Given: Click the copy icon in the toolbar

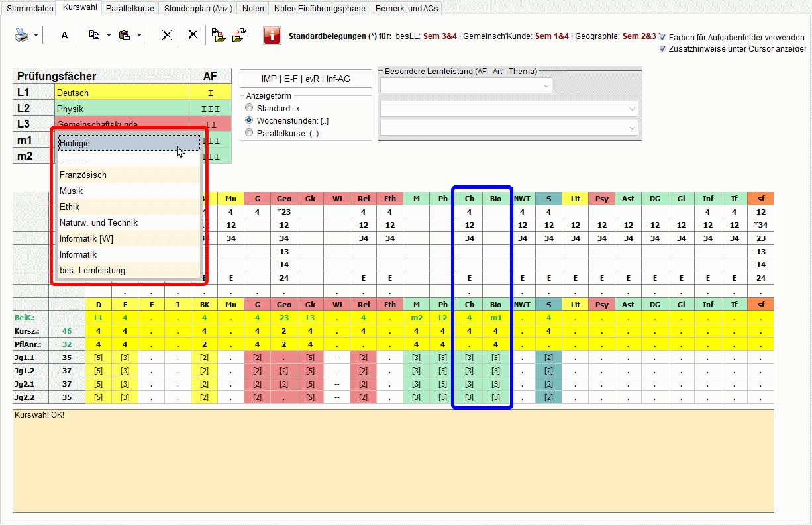Looking at the screenshot, I should pyautogui.click(x=93, y=35).
